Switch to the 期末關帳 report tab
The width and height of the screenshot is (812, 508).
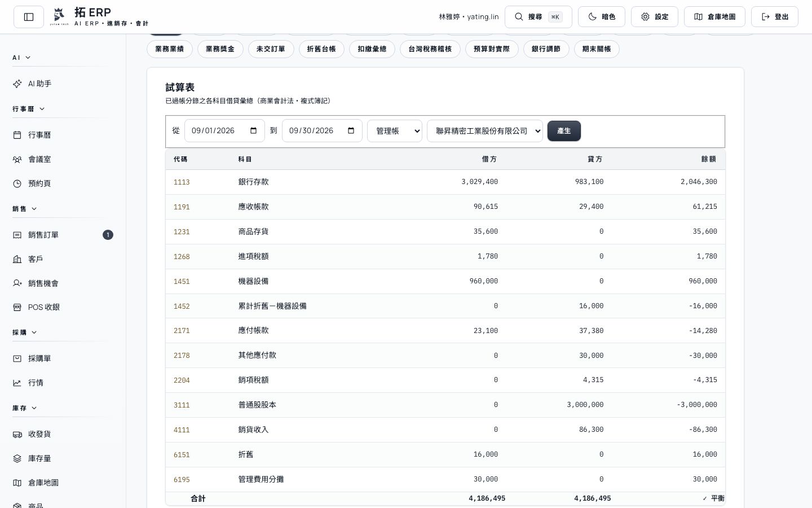597,49
